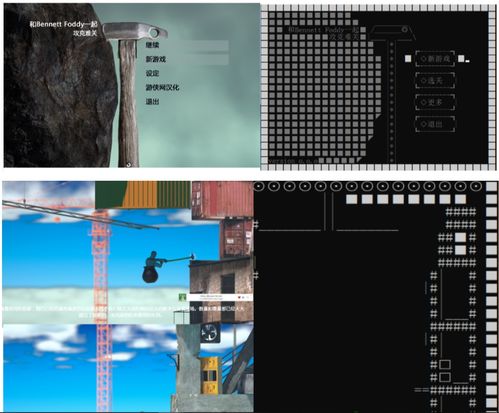Click the sledgehammer head touching the shed roof

pos(192,257)
